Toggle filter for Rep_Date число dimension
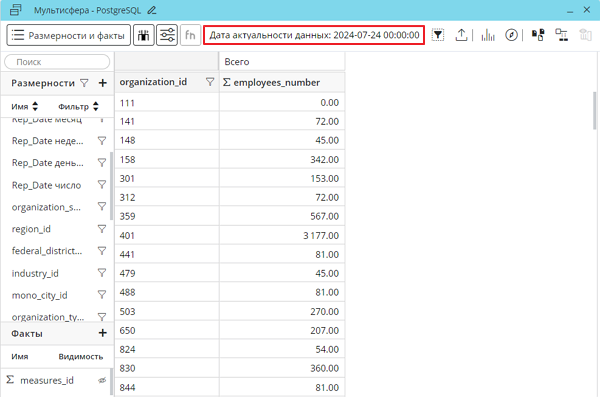600x397 pixels. [101, 185]
